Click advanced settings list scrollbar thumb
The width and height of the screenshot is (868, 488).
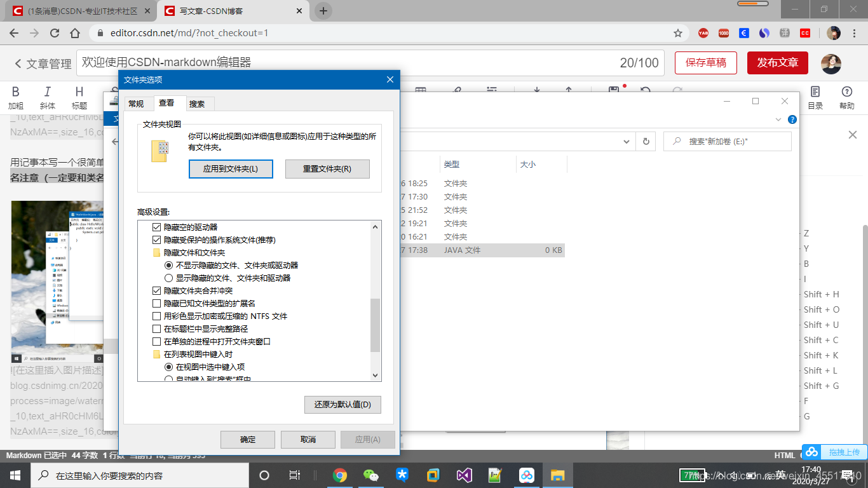click(375, 324)
